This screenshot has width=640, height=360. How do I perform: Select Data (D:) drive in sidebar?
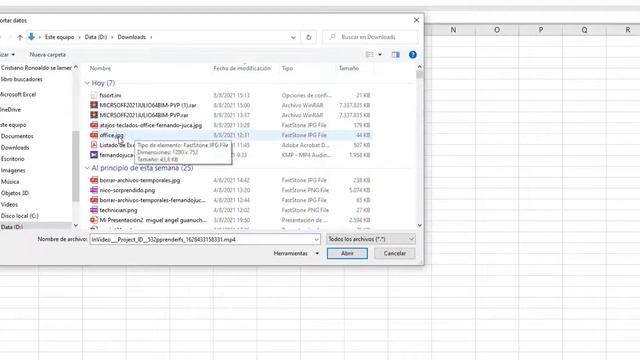point(12,227)
